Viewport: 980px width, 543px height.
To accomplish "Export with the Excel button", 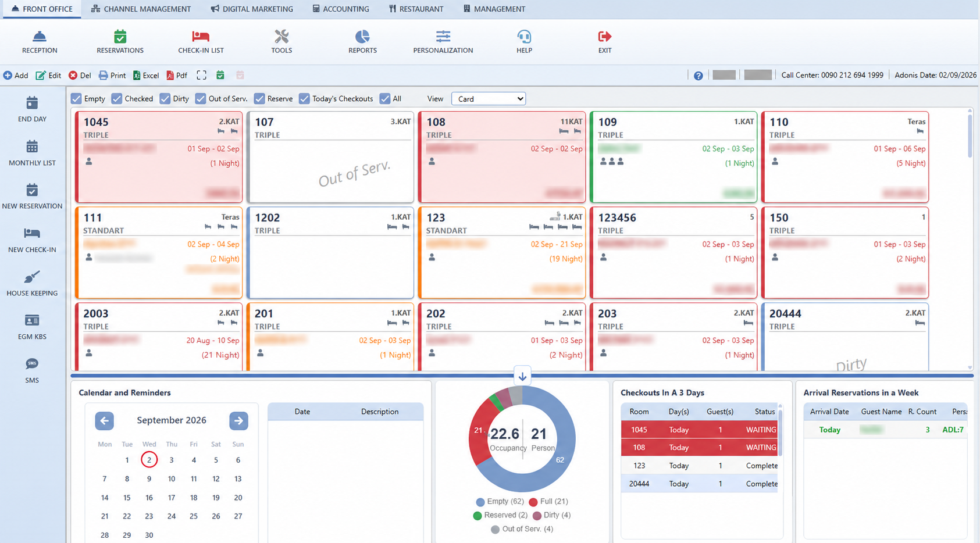I will (146, 75).
